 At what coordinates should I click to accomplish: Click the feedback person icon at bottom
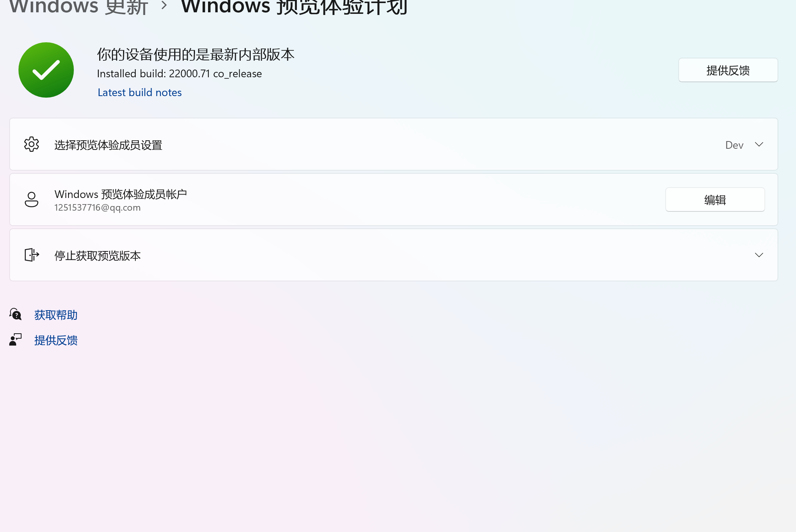[16, 340]
